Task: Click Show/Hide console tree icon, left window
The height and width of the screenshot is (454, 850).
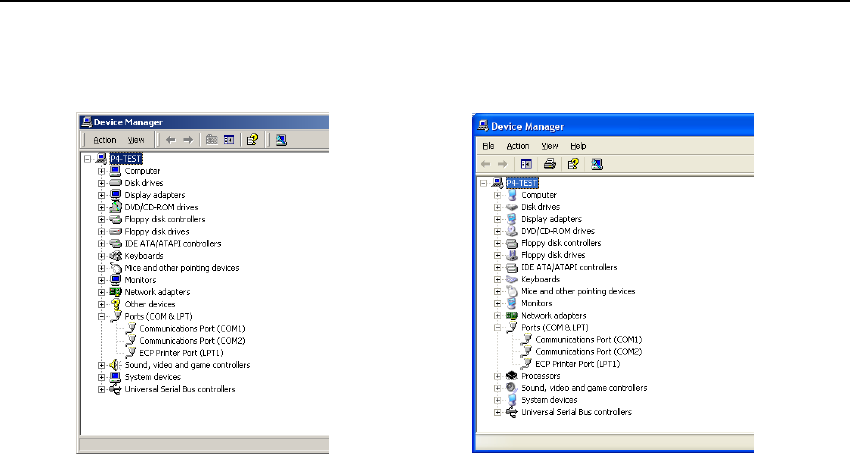Action: (229, 140)
